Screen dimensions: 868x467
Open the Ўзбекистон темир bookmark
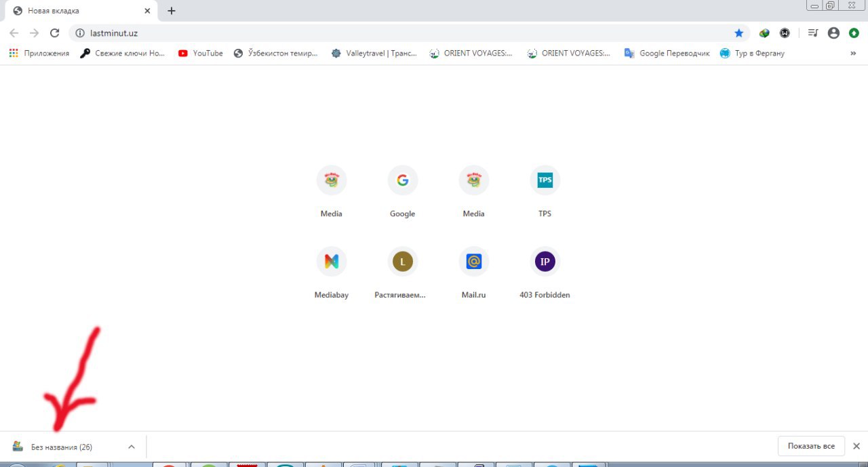pyautogui.click(x=275, y=53)
